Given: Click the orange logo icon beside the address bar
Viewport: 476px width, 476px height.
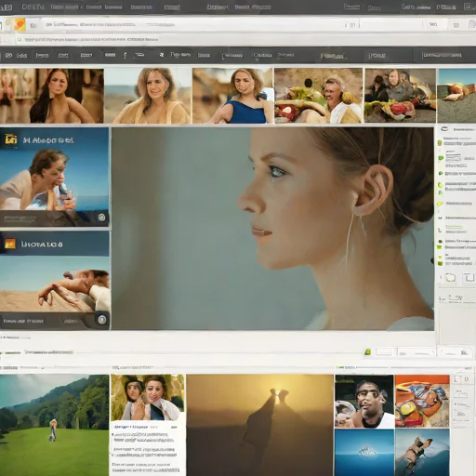Looking at the screenshot, I should coord(20,24).
